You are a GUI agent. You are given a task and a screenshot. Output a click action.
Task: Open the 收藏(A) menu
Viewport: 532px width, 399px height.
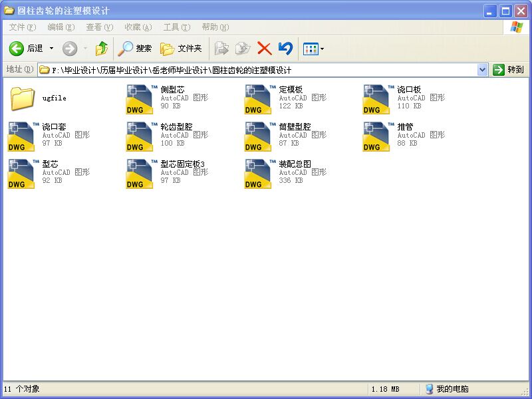click(138, 27)
